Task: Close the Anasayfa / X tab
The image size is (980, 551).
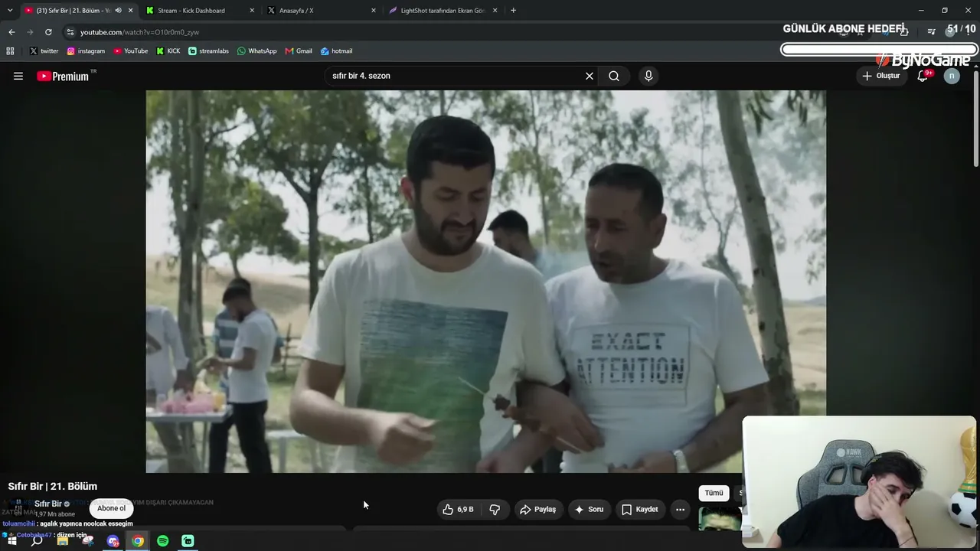Action: [x=374, y=11]
